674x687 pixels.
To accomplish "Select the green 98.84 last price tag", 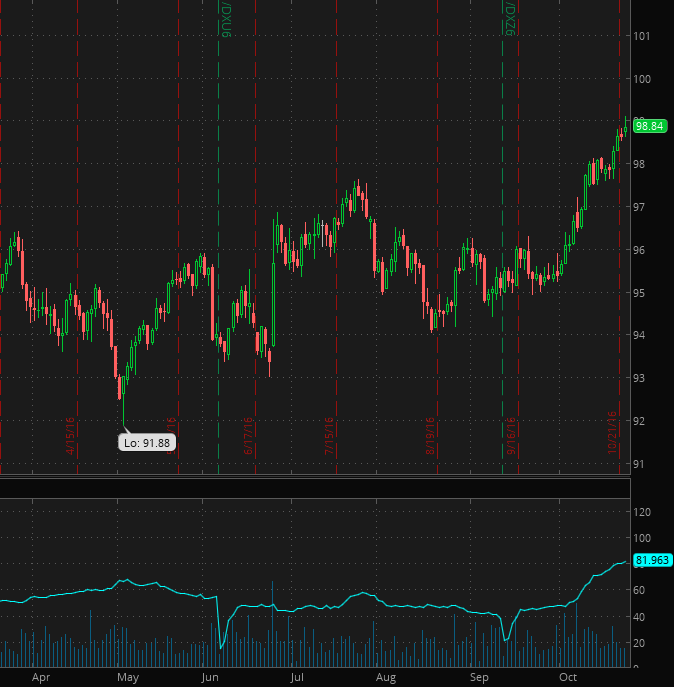I will pos(650,126).
